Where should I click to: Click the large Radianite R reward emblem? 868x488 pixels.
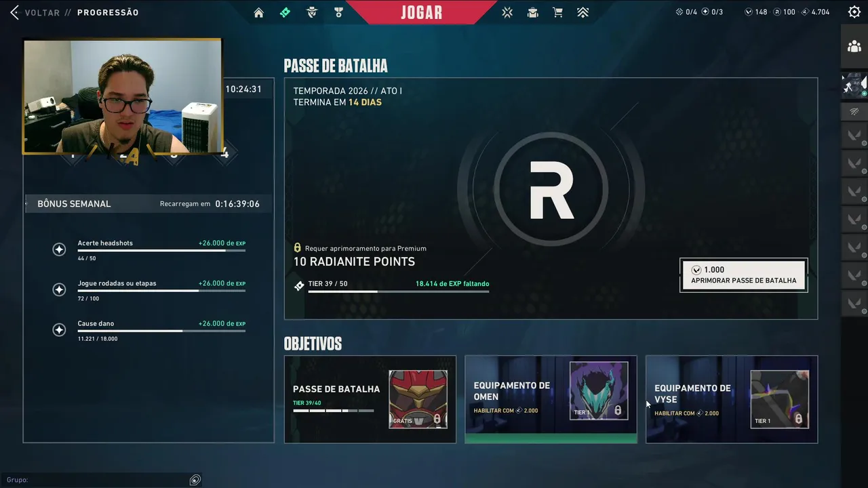tap(551, 190)
